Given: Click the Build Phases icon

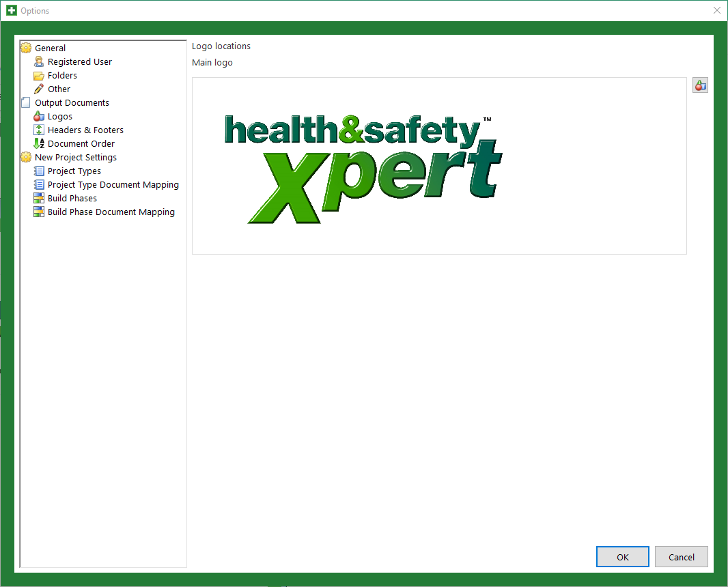Looking at the screenshot, I should click(x=39, y=199).
